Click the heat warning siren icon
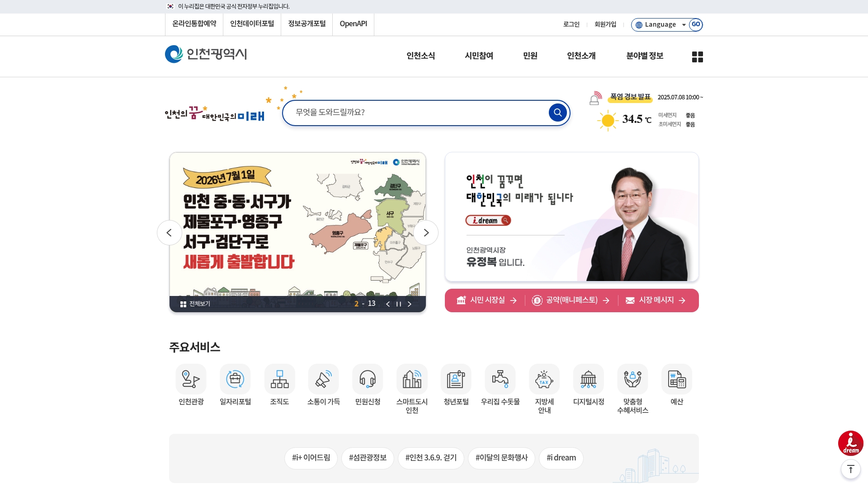The height and width of the screenshot is (488, 868). (595, 98)
